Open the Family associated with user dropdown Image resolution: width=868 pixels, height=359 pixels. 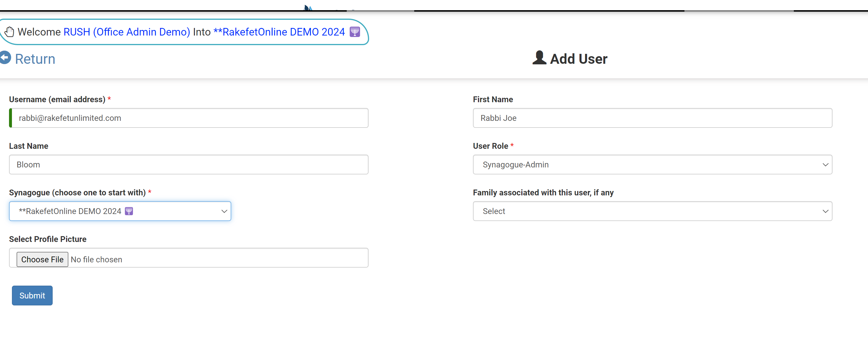(652, 211)
